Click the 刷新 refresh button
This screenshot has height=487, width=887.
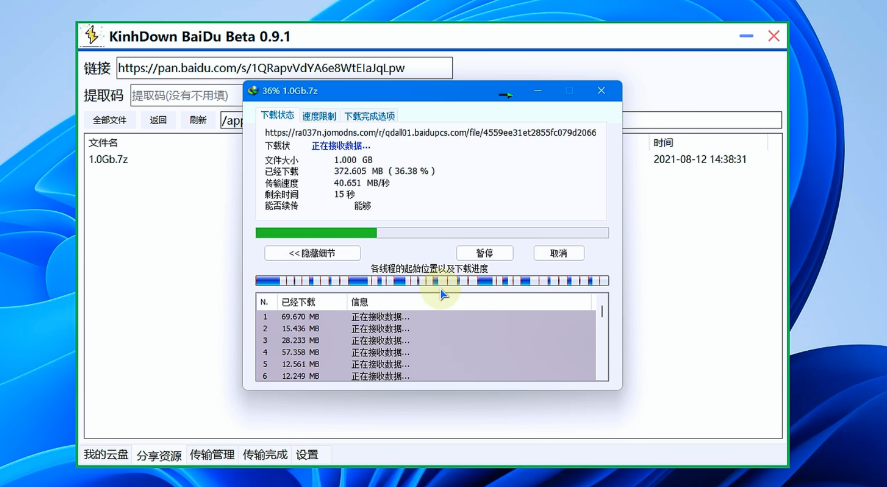tap(198, 120)
